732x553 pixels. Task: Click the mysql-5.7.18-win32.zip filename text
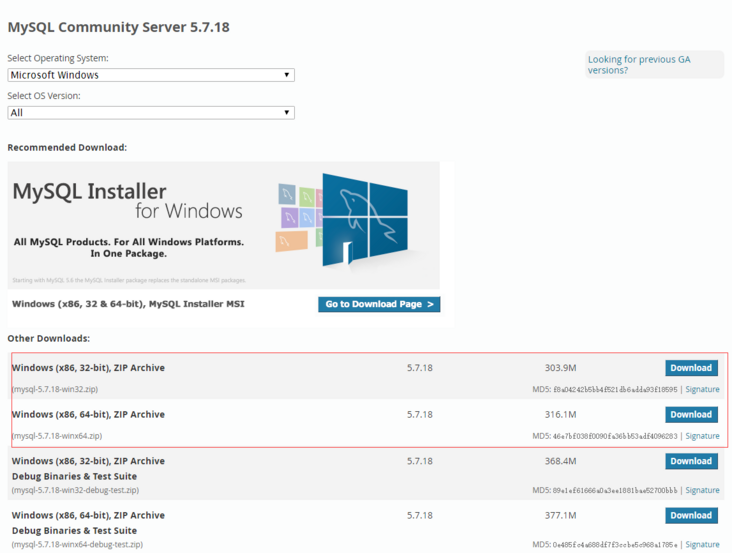coord(55,389)
